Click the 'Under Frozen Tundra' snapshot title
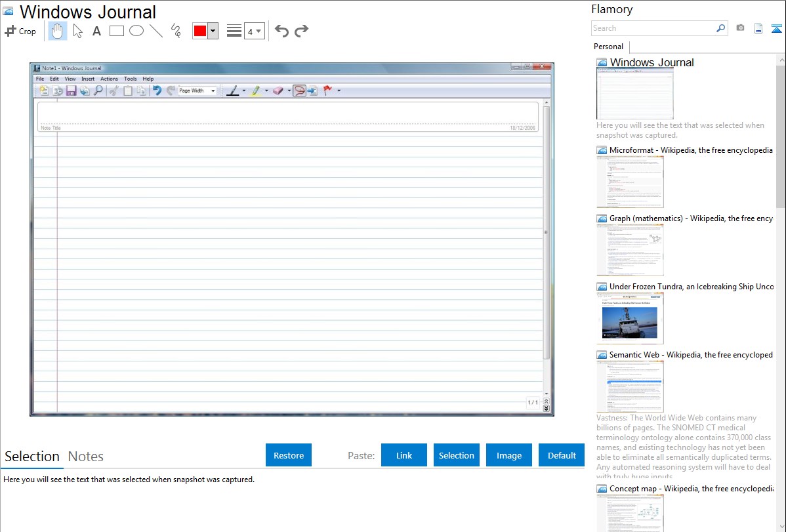This screenshot has width=786, height=532. (692, 287)
